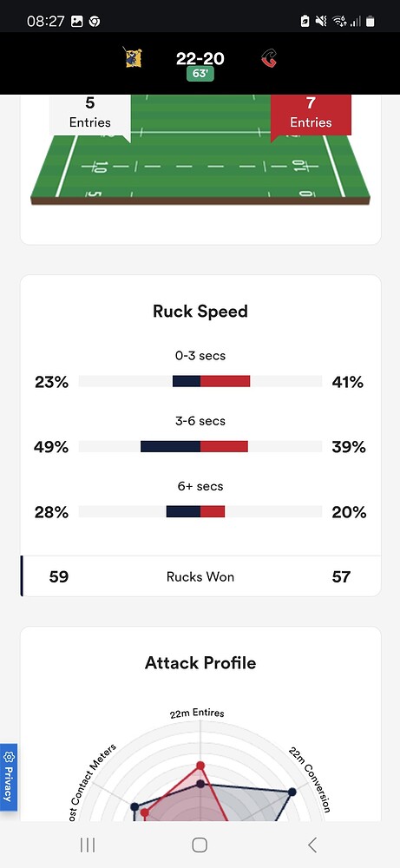Tap the gallery image notification icon
The image size is (400, 868).
click(x=77, y=21)
